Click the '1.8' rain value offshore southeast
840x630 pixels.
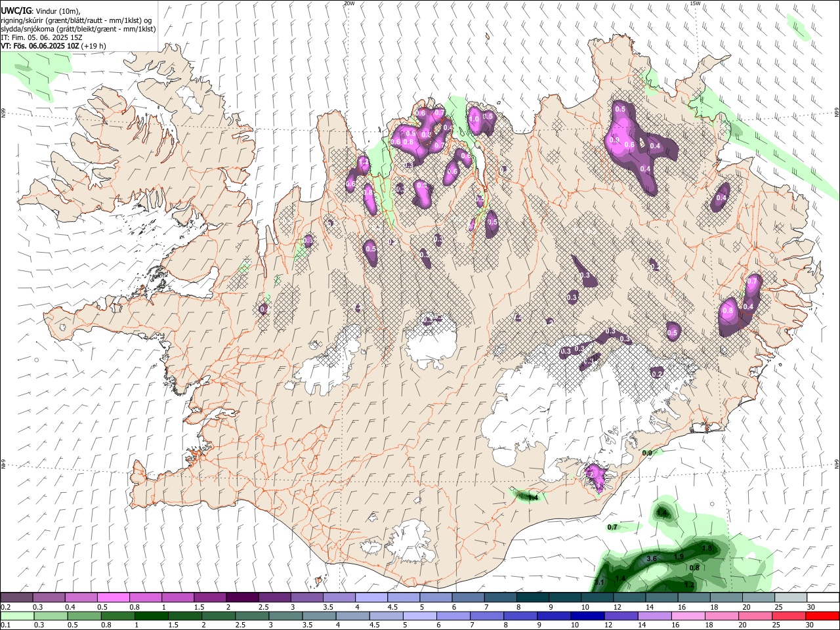pyautogui.click(x=707, y=548)
